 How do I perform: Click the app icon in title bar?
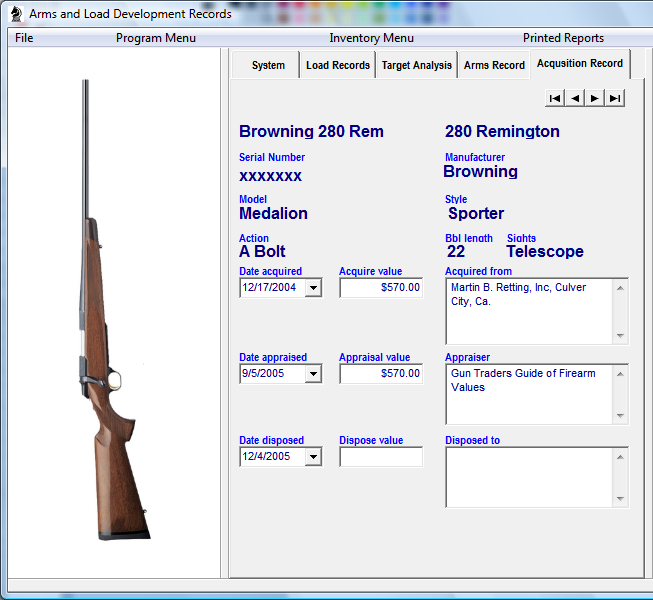(15, 14)
